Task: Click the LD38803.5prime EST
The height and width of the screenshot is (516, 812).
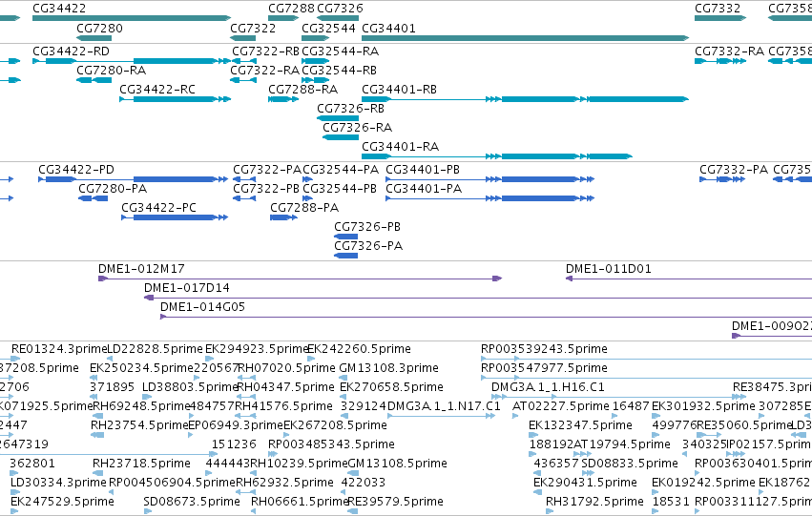Action: 148,397
